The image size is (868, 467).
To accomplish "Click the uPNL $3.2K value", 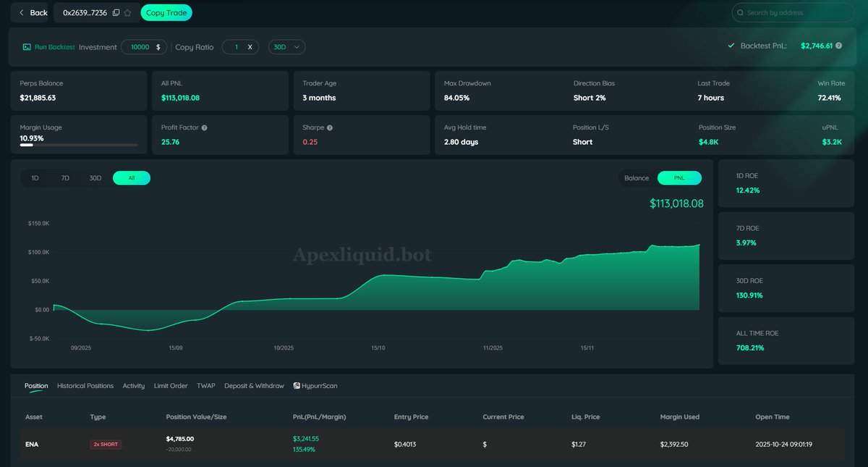I will tap(832, 142).
